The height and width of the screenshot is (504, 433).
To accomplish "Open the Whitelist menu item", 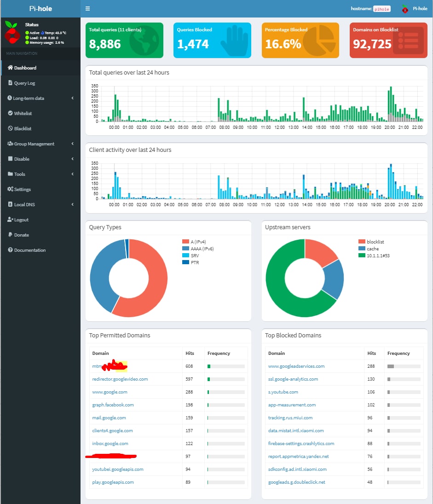I will pos(40,113).
